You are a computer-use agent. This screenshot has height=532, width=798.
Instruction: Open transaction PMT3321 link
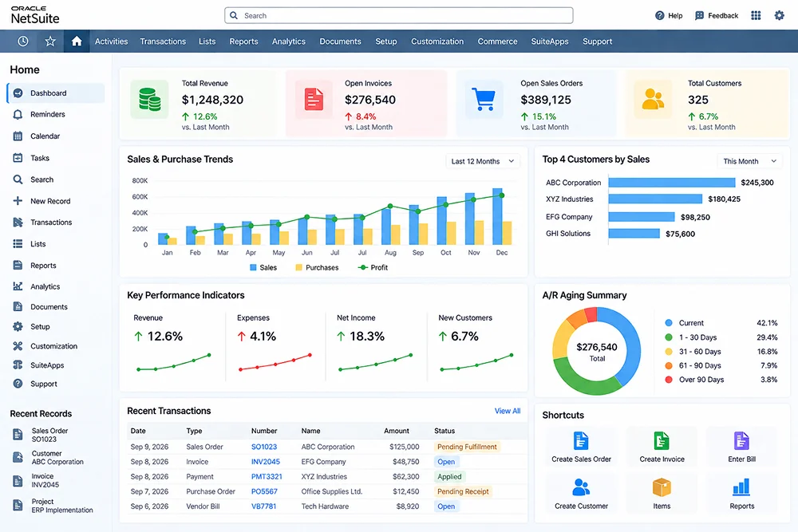267,476
